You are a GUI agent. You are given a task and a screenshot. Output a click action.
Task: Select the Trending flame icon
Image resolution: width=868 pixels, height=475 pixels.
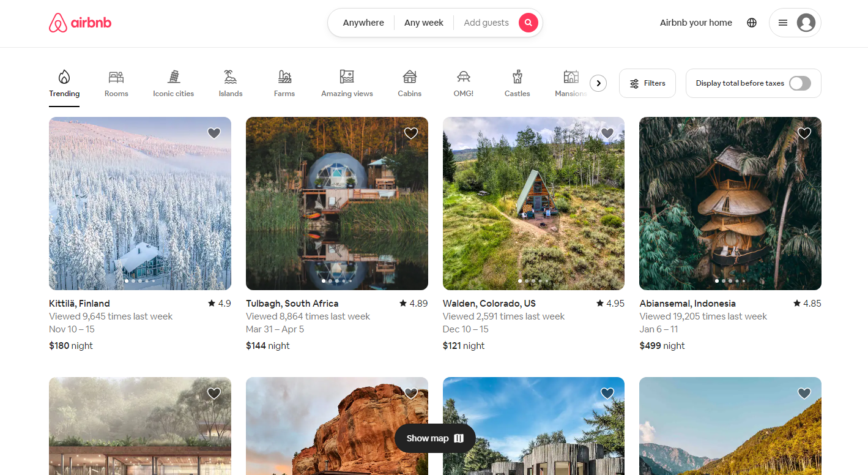(x=64, y=77)
